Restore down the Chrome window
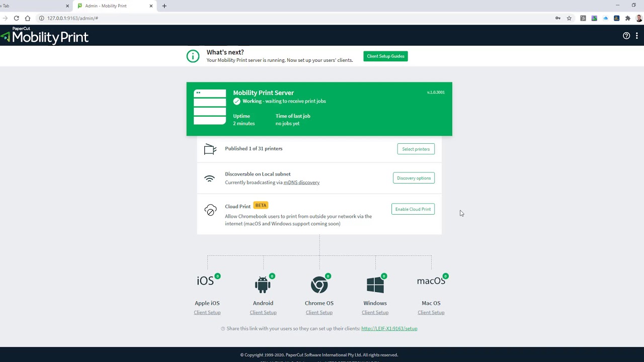Screen dimensions: 644x362 coord(633,6)
